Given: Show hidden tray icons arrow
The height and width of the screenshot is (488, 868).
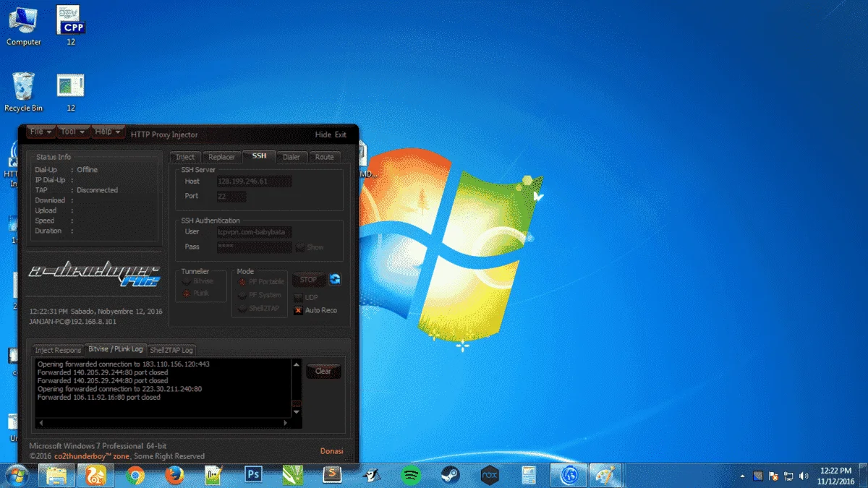Looking at the screenshot, I should tap(743, 476).
